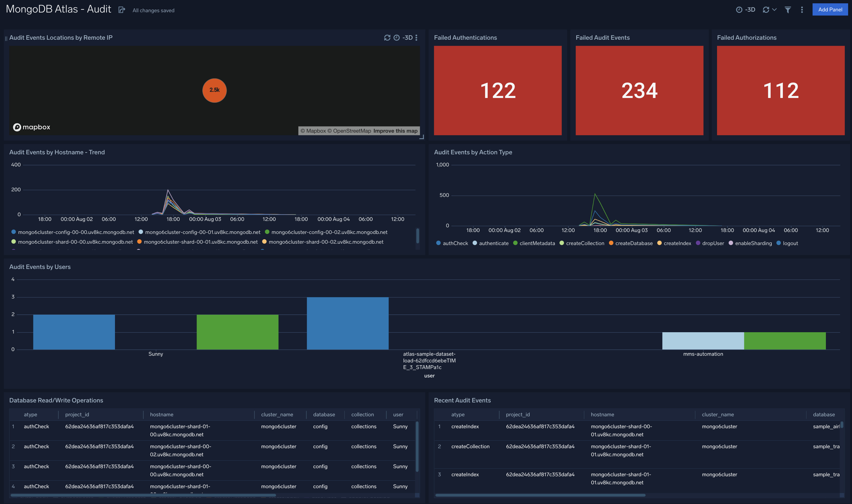The width and height of the screenshot is (852, 504).
Task: Click the share icon next to the dashboard title
Action: coord(122,9)
